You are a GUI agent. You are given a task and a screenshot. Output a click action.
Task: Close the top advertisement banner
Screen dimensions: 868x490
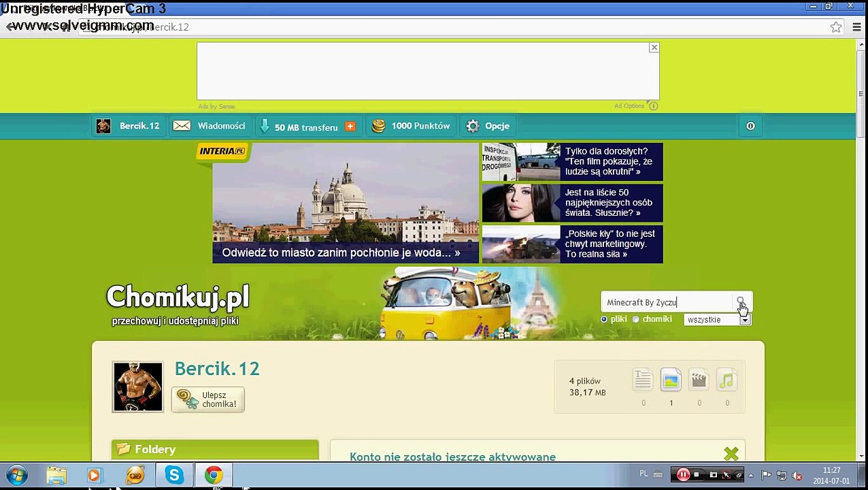654,48
